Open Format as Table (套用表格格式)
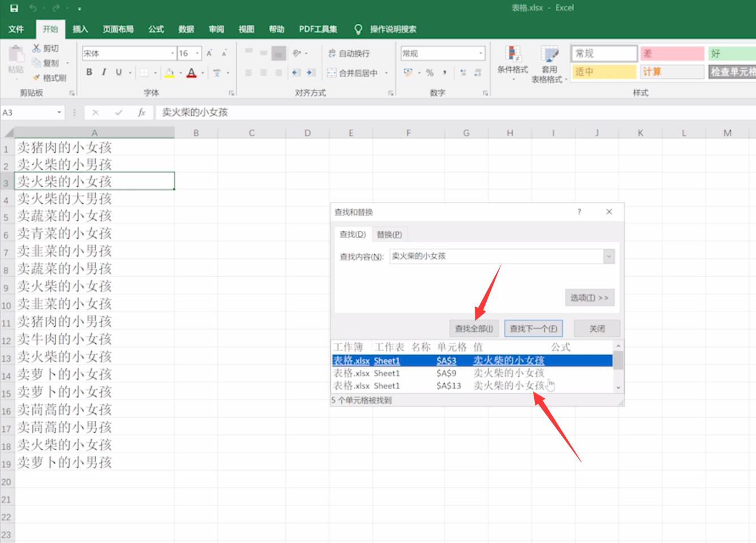Screen dimensions: 756x543 tap(549, 64)
